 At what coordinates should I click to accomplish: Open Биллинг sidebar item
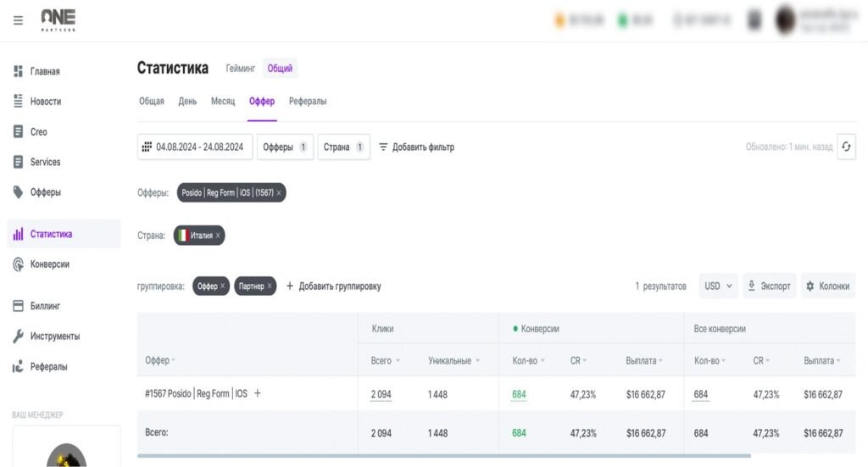click(x=45, y=306)
